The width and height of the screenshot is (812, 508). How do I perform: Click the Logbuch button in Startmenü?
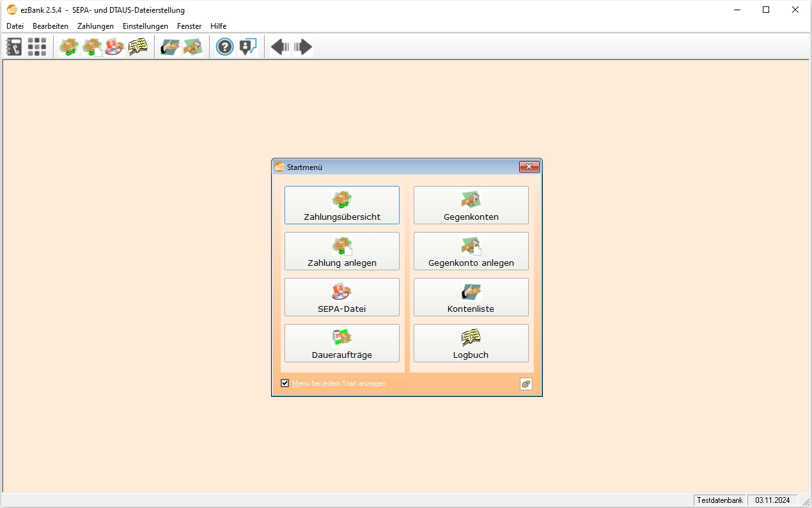tap(471, 343)
